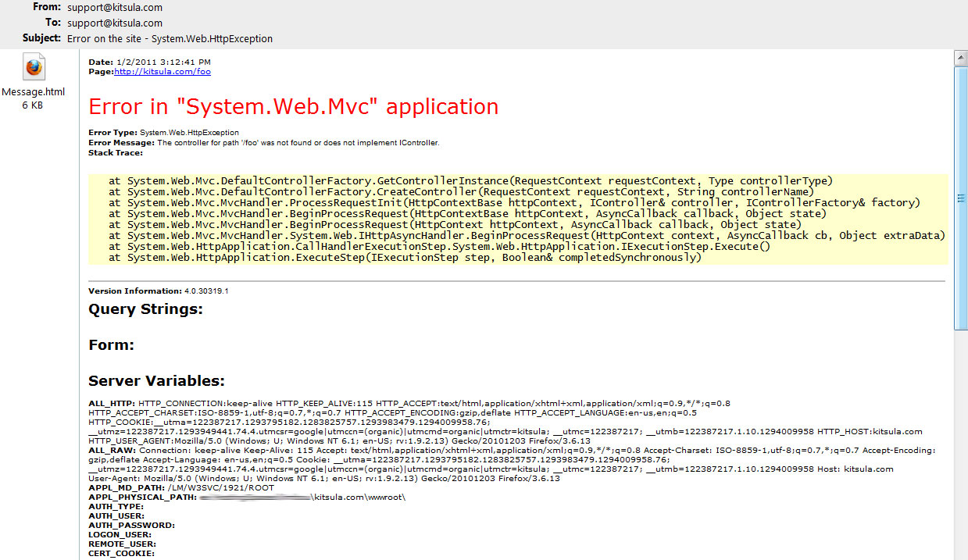
Task: Click the ProcessRequestInit stack trace line
Action: (x=515, y=202)
